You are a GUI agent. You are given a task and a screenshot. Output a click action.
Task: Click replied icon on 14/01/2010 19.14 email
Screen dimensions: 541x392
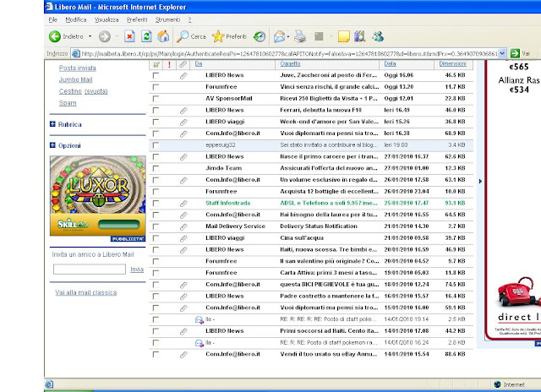(199, 320)
